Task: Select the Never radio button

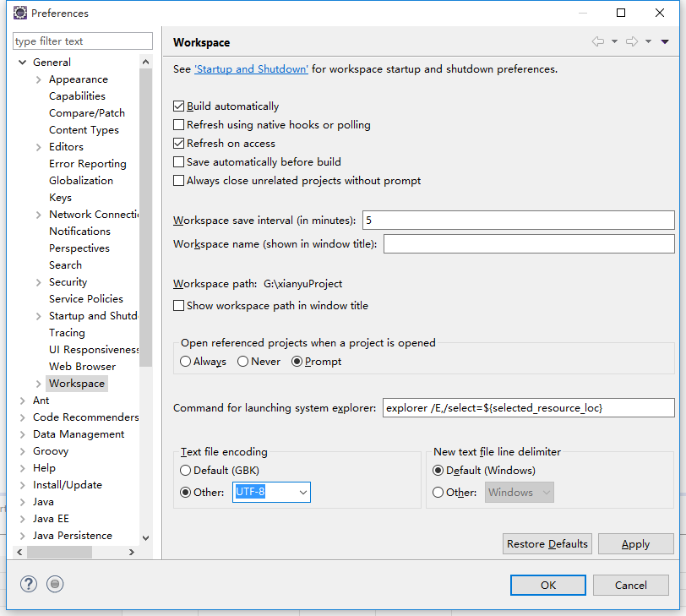Action: pos(242,362)
